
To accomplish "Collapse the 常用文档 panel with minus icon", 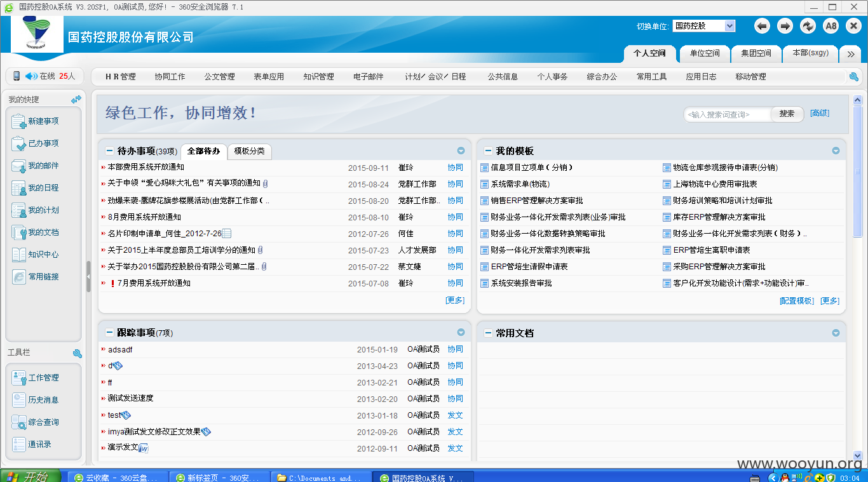I will 488,333.
